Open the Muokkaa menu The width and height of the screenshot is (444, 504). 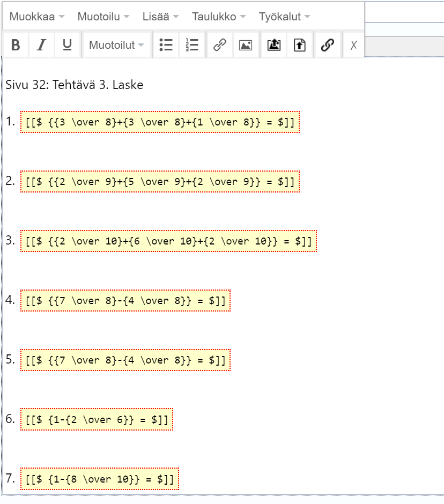[x=36, y=17]
